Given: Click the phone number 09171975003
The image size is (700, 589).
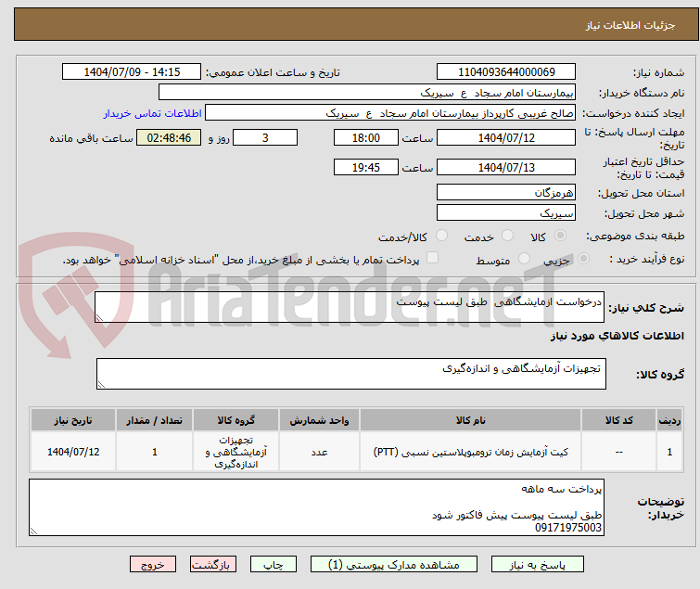Looking at the screenshot, I should pos(567,528).
